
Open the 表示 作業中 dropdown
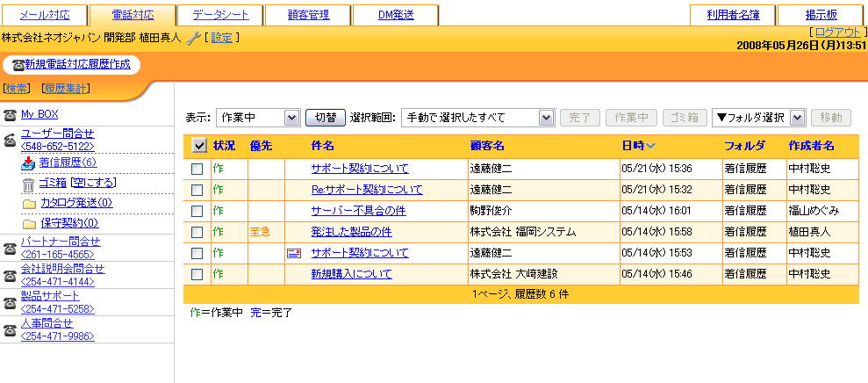pyautogui.click(x=258, y=118)
